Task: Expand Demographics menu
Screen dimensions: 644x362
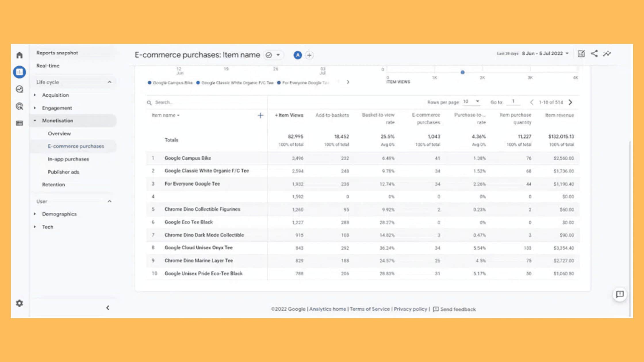Action: (59, 214)
